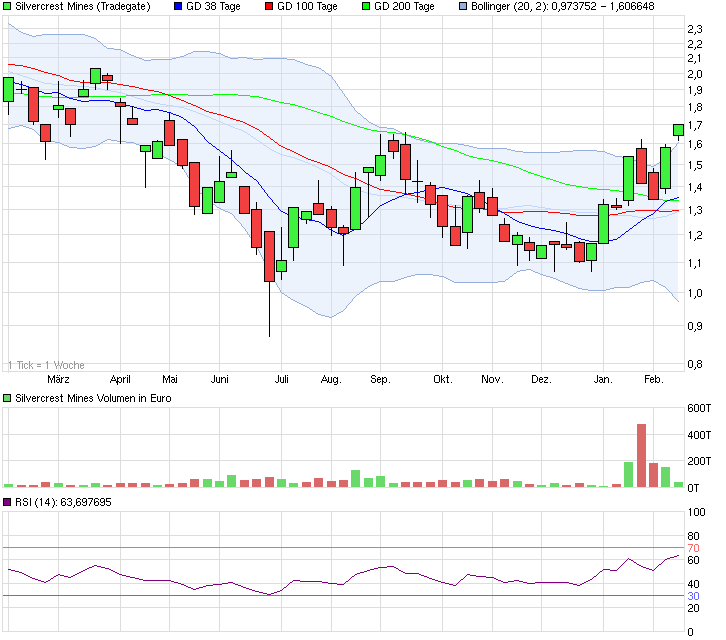Click the green GD 200 Tage legend square
726x640 pixels.
click(365, 6)
